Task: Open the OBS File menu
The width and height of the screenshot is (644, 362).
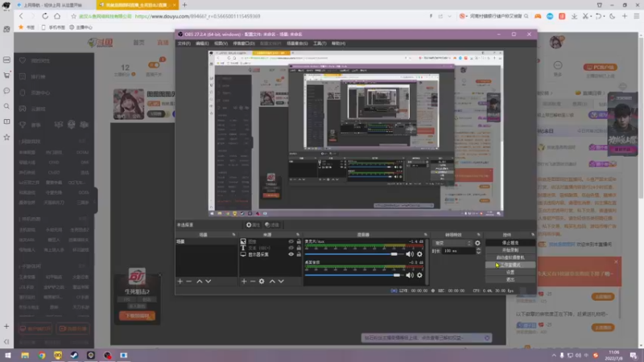Action: tap(184, 43)
